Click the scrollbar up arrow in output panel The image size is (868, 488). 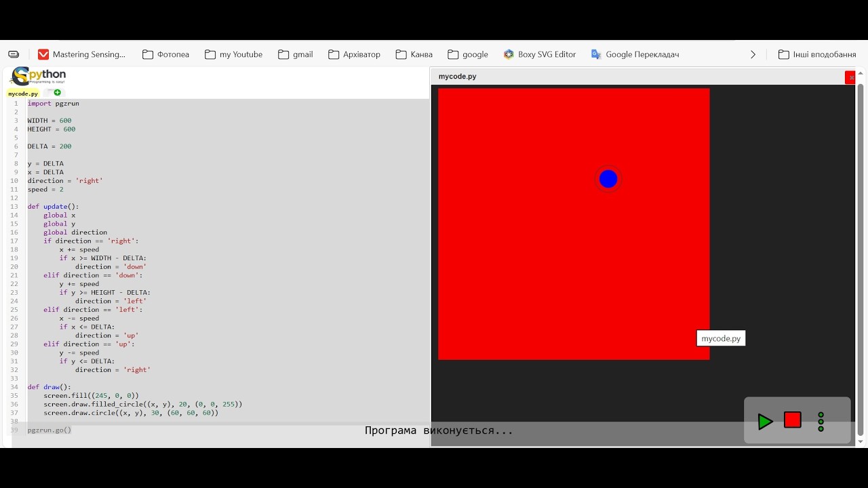[861, 72]
